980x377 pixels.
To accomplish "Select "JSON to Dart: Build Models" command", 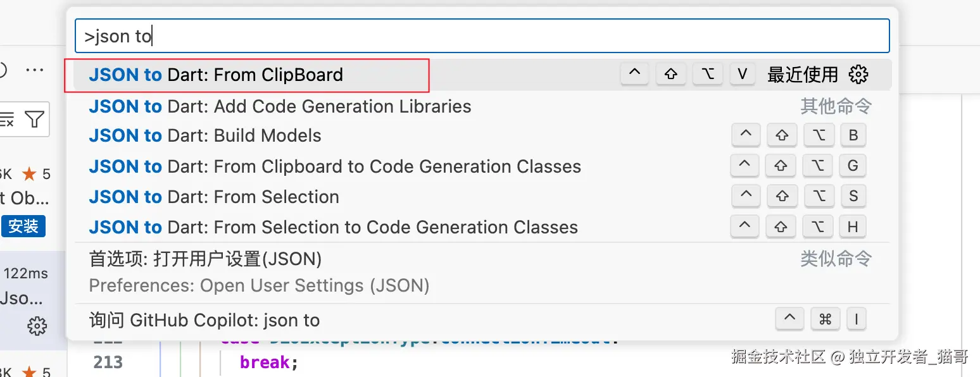I will (206, 135).
